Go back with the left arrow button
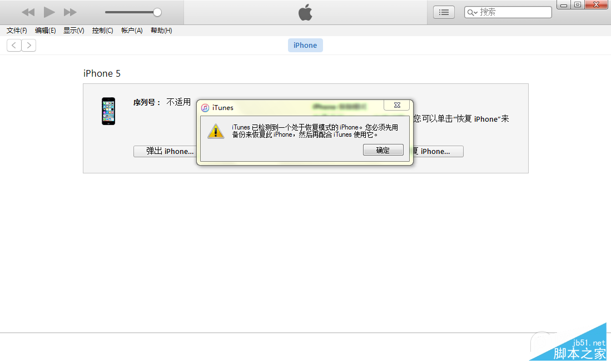The width and height of the screenshot is (611, 364). tap(14, 46)
